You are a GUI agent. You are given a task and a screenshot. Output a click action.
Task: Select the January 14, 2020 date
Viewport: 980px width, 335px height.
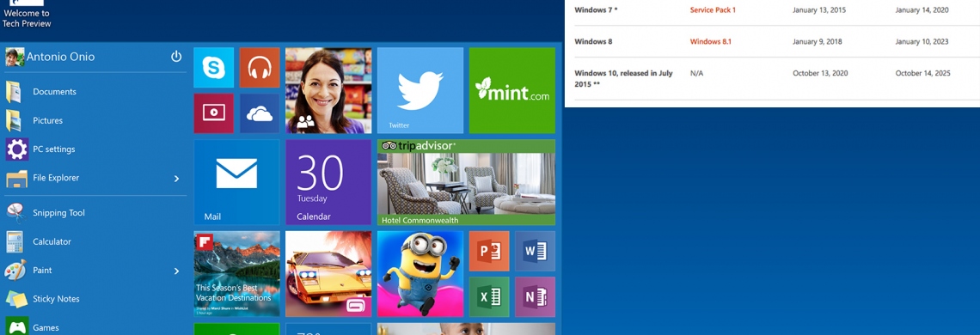[922, 10]
